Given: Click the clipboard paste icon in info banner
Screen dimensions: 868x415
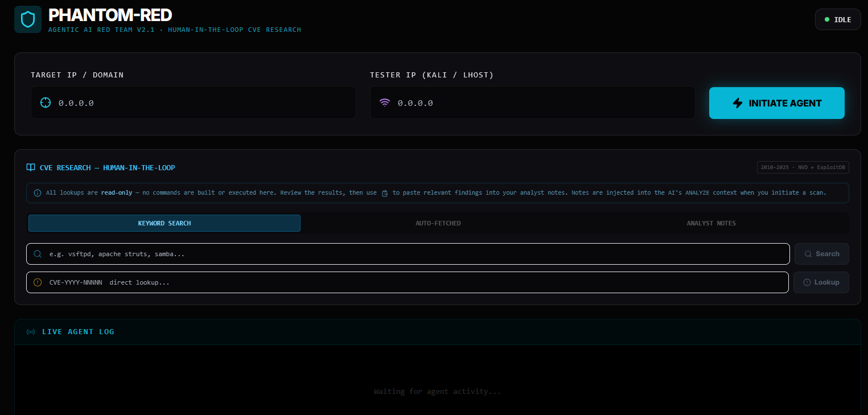Looking at the screenshot, I should point(385,193).
